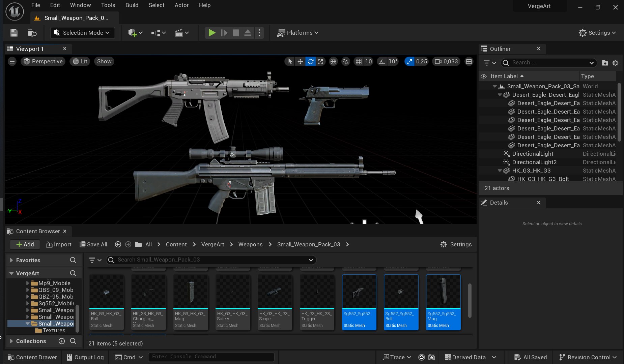Click Weapons in breadcrumb path
The image size is (624, 364).
click(x=250, y=244)
